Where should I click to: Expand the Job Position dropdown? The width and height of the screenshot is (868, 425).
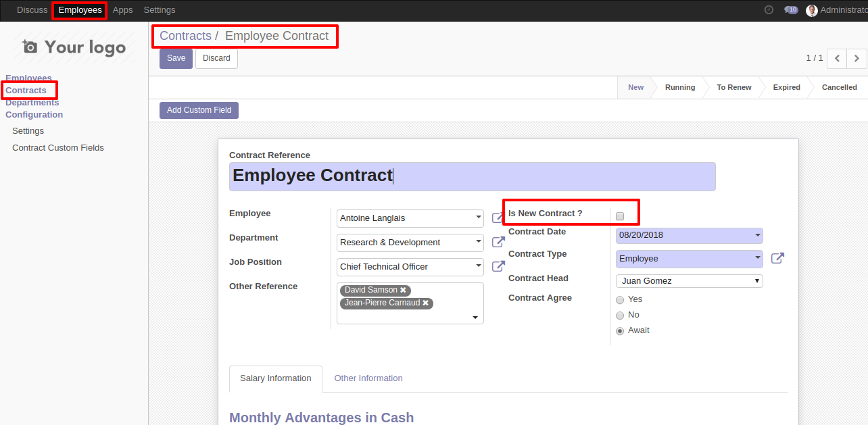(x=479, y=266)
